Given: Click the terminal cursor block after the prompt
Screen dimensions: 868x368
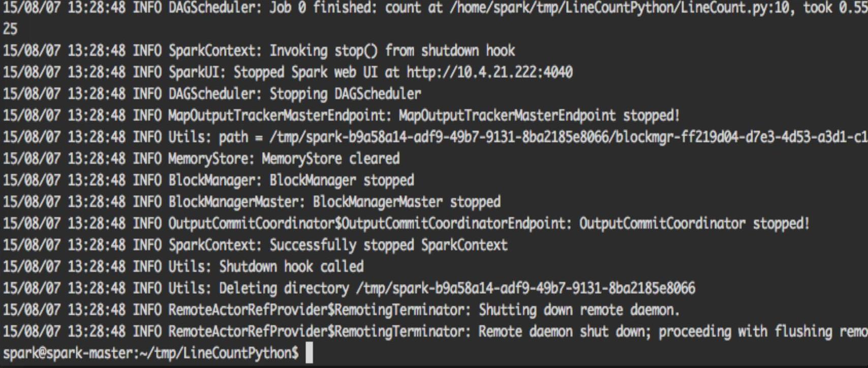Looking at the screenshot, I should (309, 353).
